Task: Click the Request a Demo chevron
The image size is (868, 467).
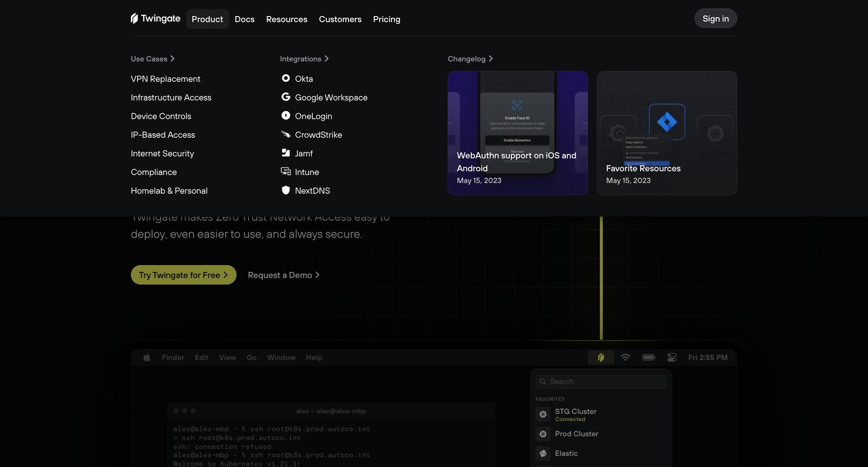Action: (x=317, y=275)
